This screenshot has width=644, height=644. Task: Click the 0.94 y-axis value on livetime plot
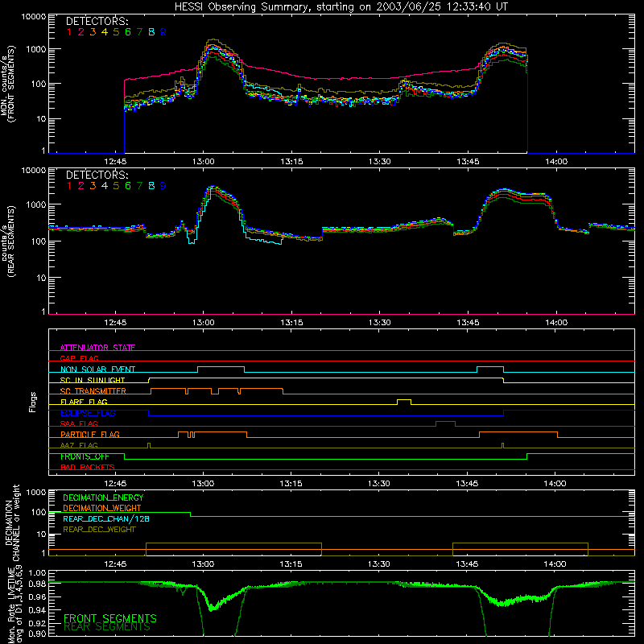[x=38, y=610]
